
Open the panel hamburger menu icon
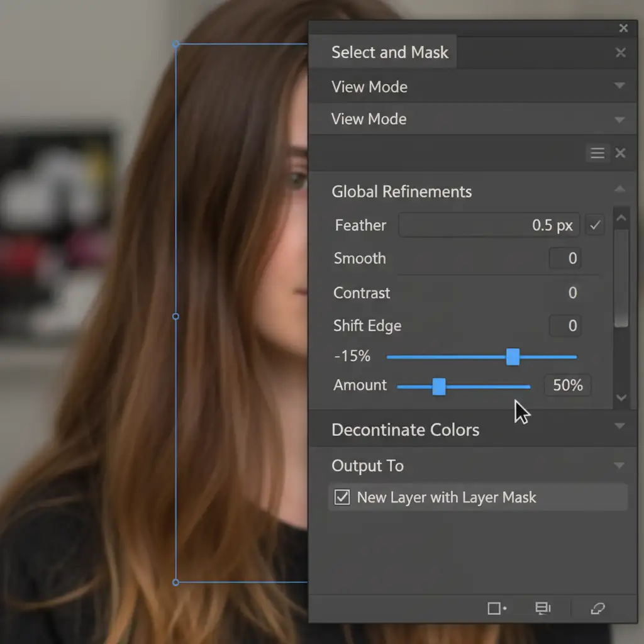pyautogui.click(x=597, y=153)
